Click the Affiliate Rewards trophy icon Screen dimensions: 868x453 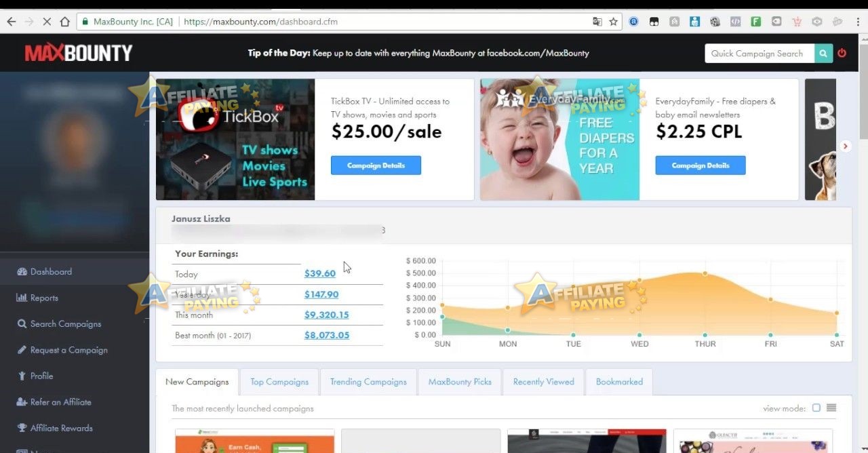click(22, 428)
